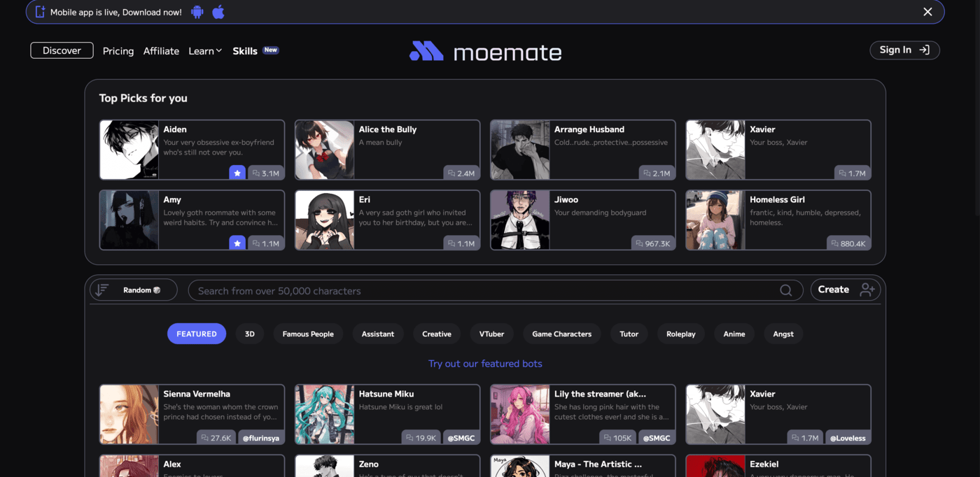Select the Angst category
The image size is (980, 477).
click(783, 334)
